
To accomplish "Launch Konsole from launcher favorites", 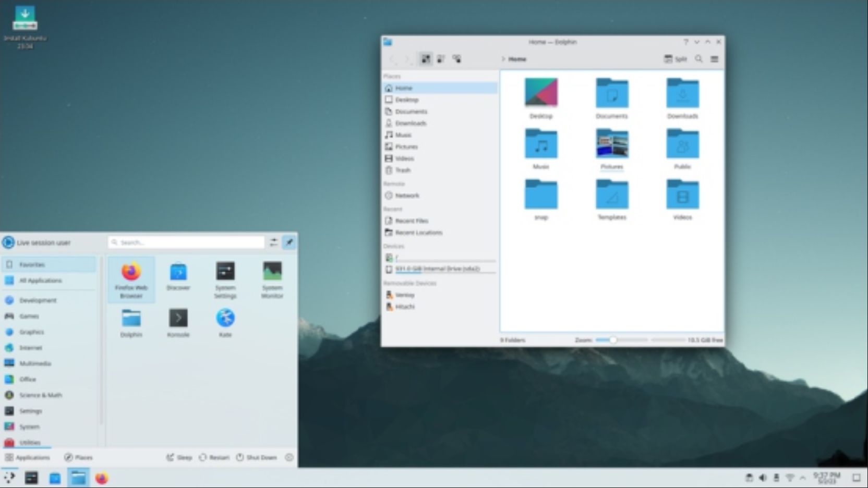I will pos(178,323).
